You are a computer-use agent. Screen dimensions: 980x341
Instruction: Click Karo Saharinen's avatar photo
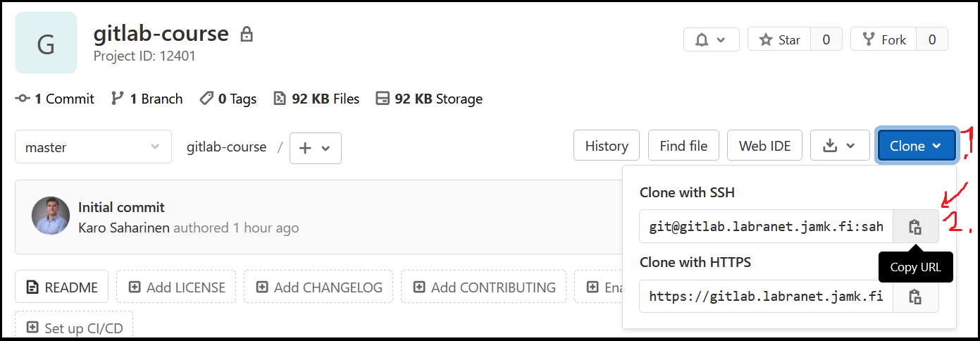pyautogui.click(x=51, y=216)
